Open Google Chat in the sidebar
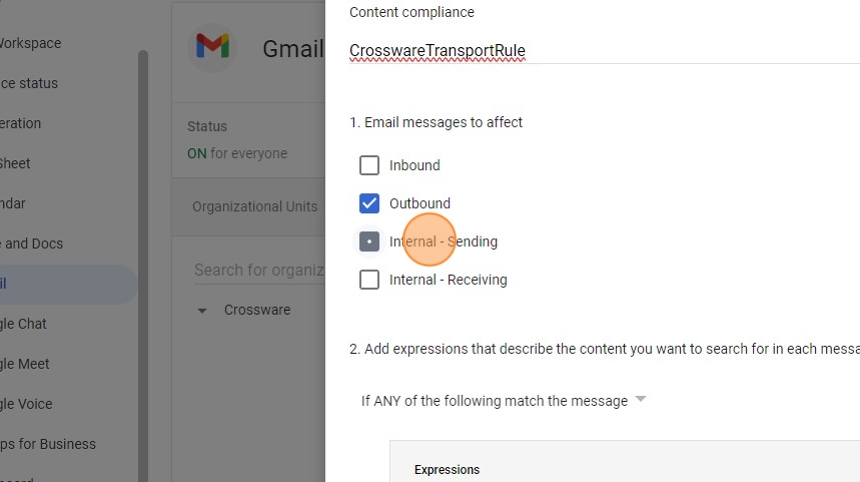This screenshot has width=860, height=482. (x=23, y=323)
